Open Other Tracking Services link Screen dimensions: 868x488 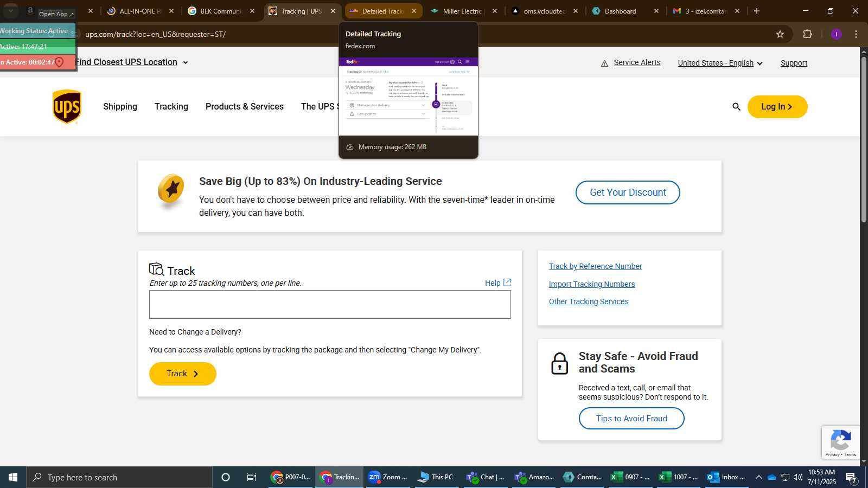(589, 301)
